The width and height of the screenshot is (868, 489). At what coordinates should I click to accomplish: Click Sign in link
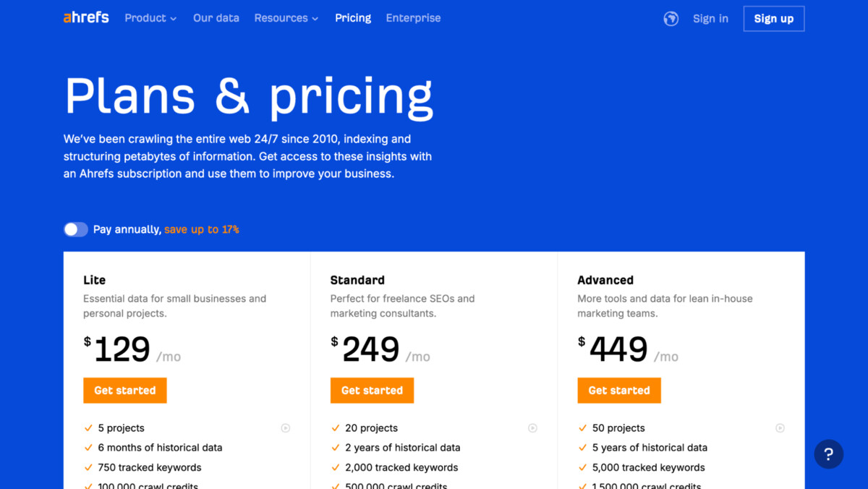(710, 19)
